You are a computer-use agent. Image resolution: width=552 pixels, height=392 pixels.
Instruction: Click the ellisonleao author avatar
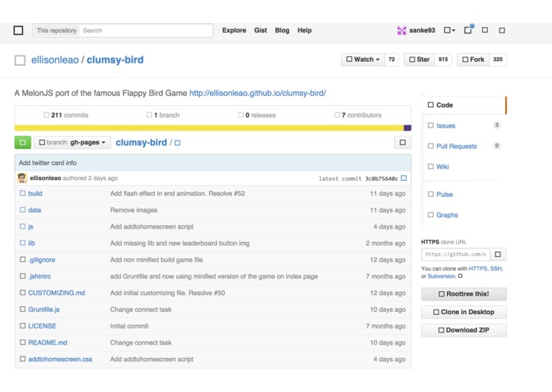[x=22, y=178]
